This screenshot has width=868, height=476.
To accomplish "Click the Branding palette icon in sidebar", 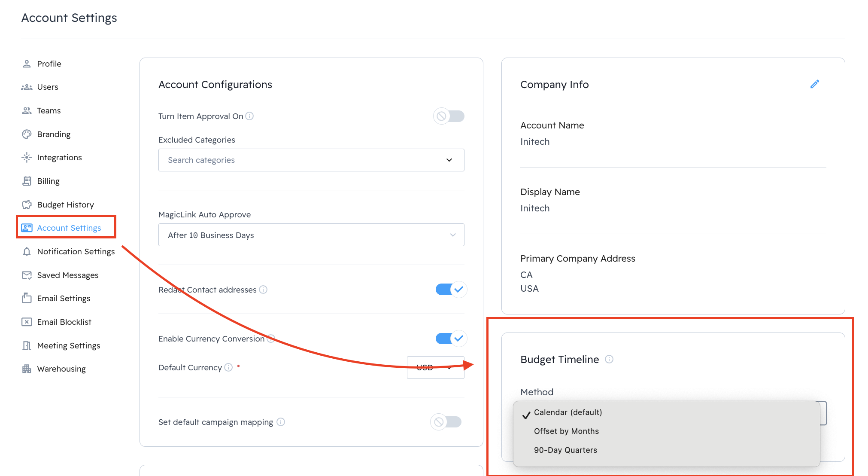I will pos(27,134).
